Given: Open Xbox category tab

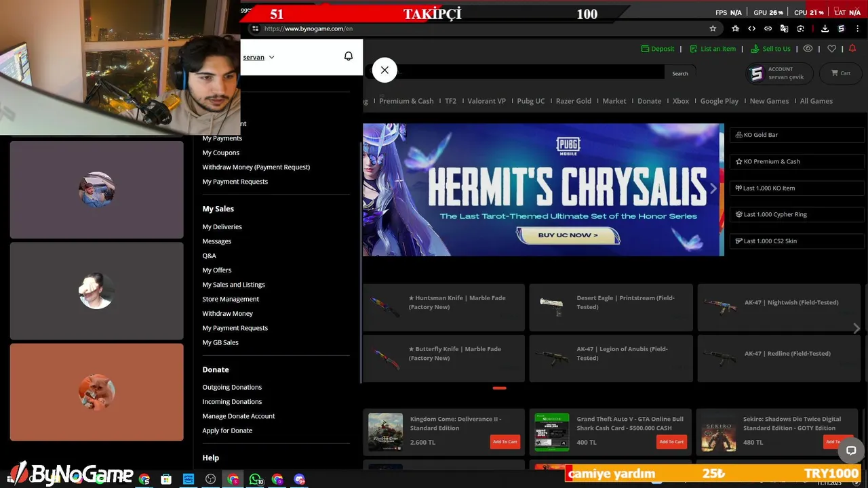Looking at the screenshot, I should (681, 101).
